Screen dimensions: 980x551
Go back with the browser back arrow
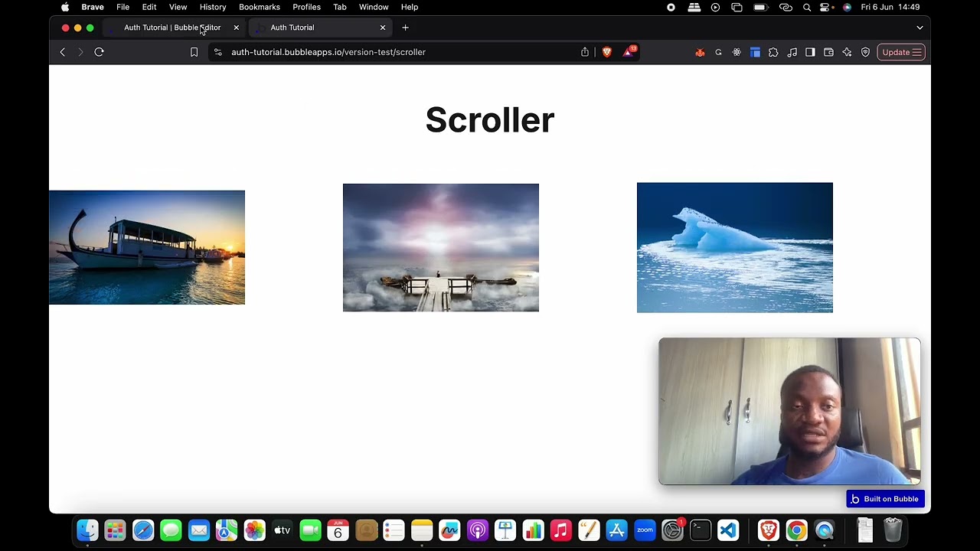63,52
